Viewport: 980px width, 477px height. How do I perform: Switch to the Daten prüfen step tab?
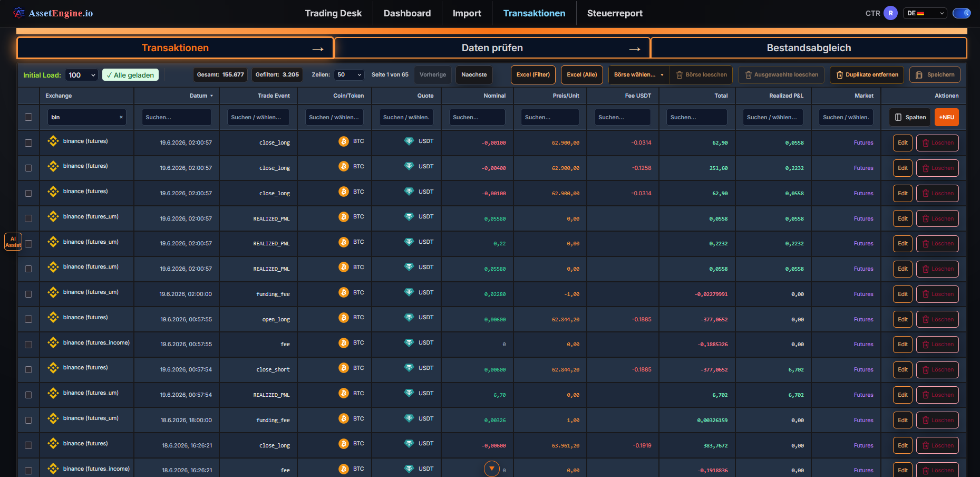pos(492,48)
